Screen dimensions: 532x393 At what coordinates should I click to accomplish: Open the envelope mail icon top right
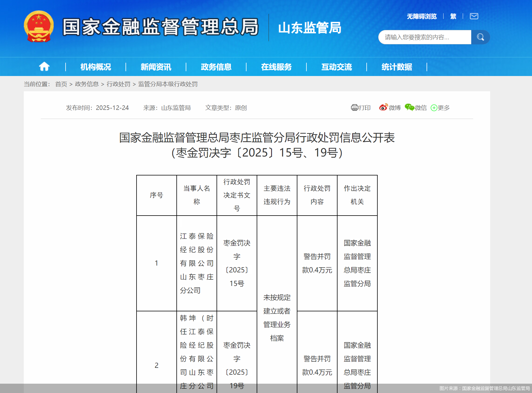pyautogui.click(x=474, y=16)
